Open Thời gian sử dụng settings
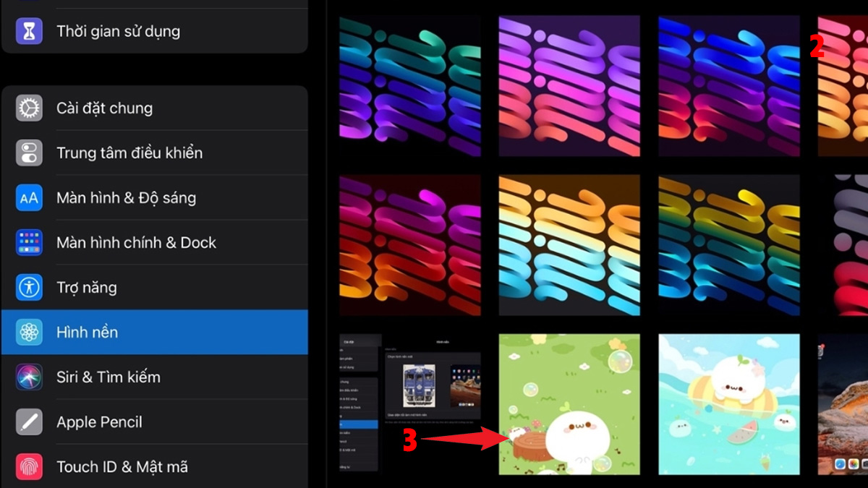868x488 pixels. click(x=155, y=31)
